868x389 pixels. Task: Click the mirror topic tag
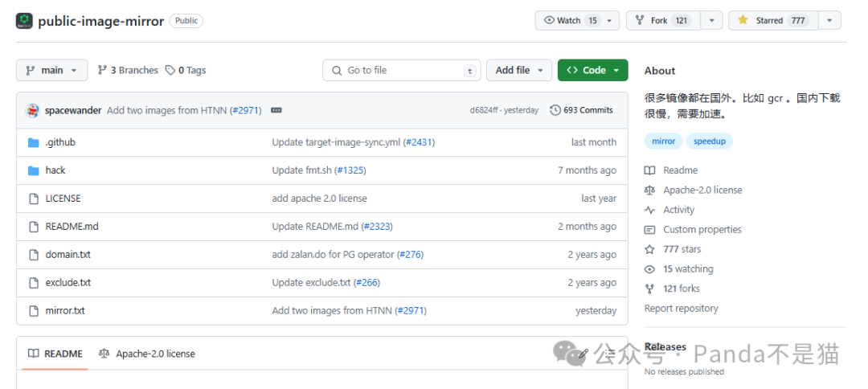(663, 141)
